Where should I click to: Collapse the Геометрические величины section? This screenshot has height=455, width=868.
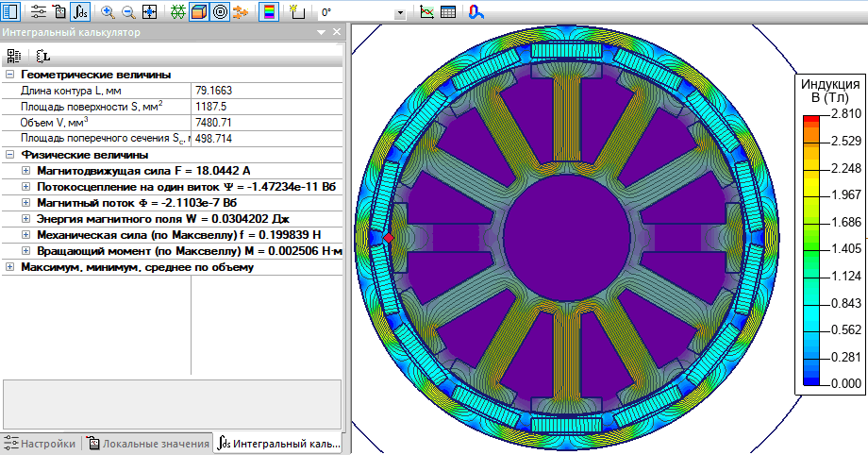tap(9, 75)
